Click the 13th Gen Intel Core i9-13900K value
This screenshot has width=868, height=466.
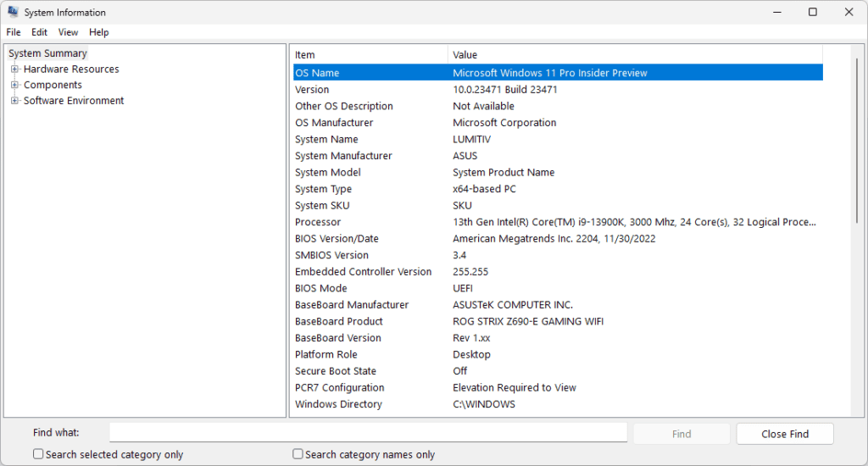click(634, 222)
